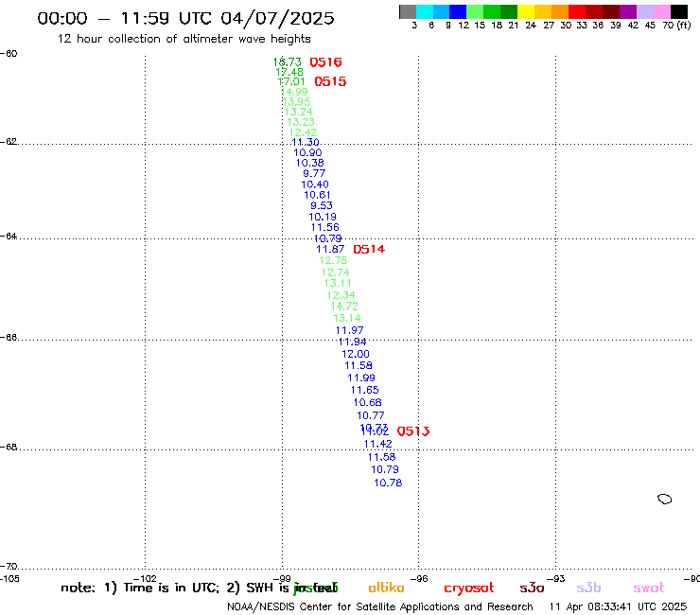The height and width of the screenshot is (615, 700).
Task: Select the lavender color bar swatch
Action: pyautogui.click(x=644, y=11)
